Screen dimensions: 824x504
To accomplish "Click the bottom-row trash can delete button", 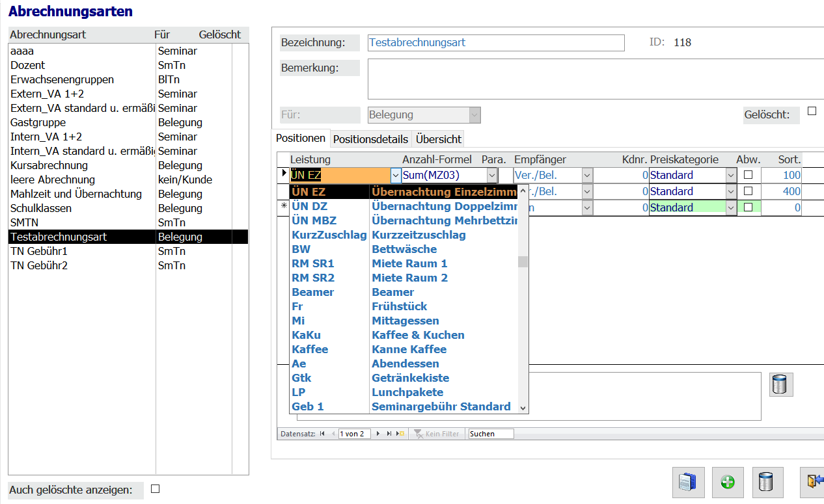I will click(767, 482).
